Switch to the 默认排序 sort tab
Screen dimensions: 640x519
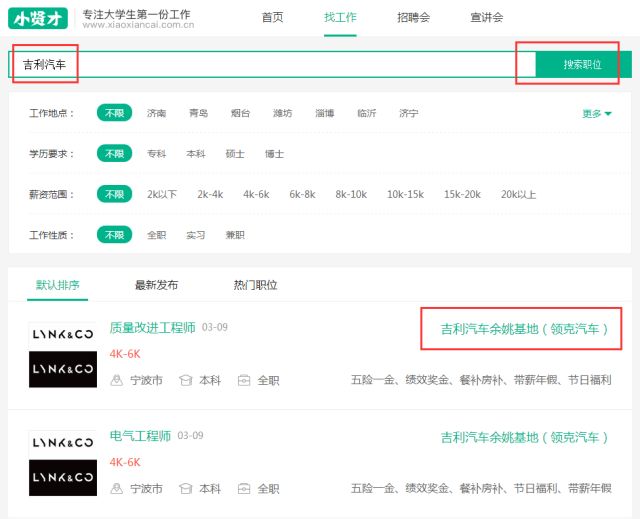tap(58, 285)
